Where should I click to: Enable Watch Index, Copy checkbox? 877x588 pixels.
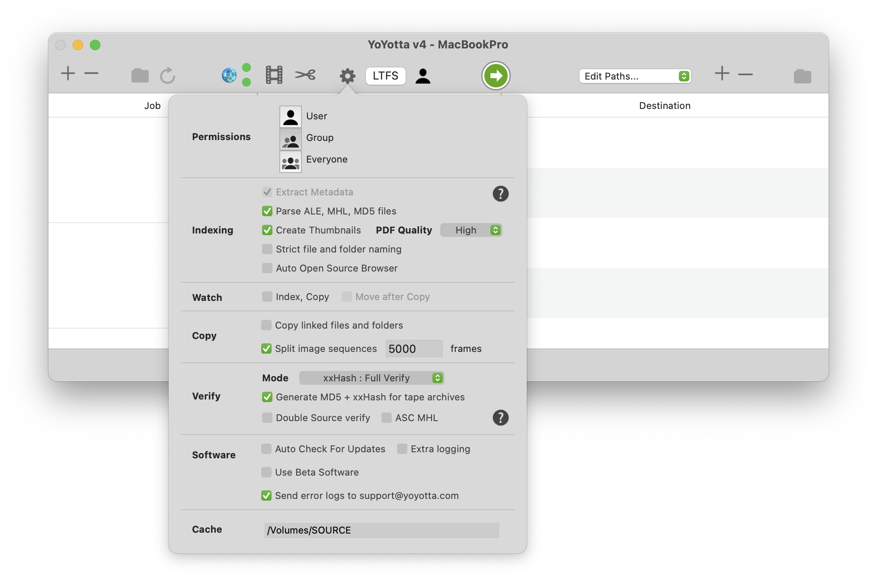pos(267,297)
